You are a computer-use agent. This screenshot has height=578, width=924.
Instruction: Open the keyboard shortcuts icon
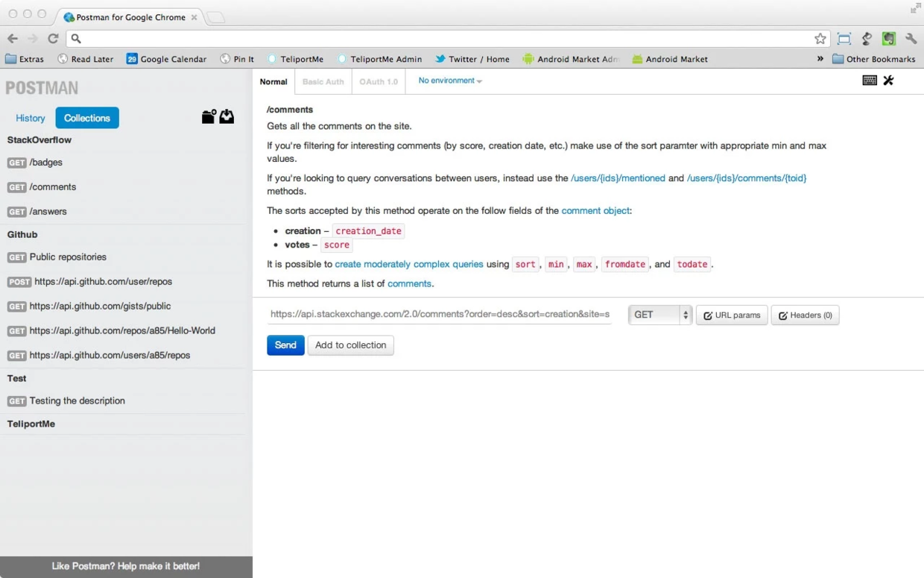870,81
